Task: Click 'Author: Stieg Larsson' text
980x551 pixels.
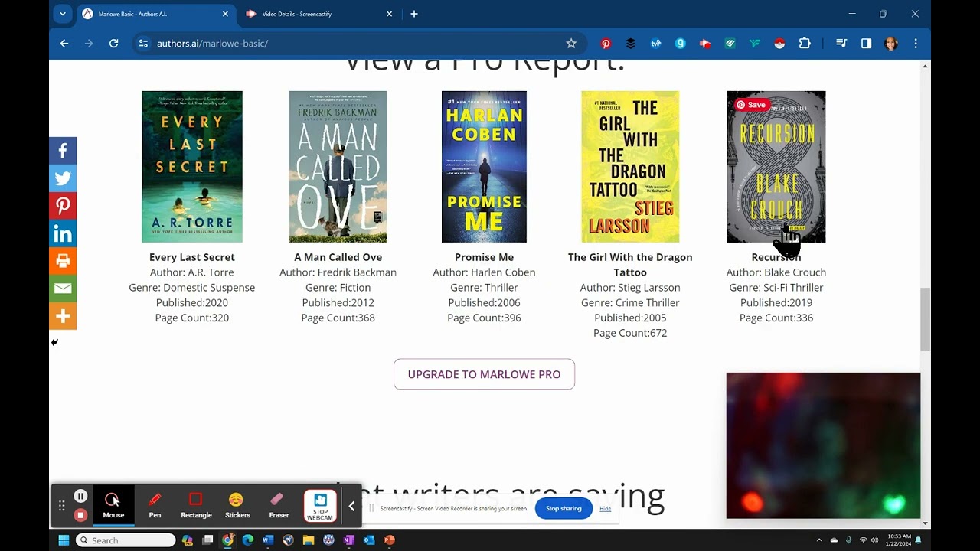Action: 630,288
